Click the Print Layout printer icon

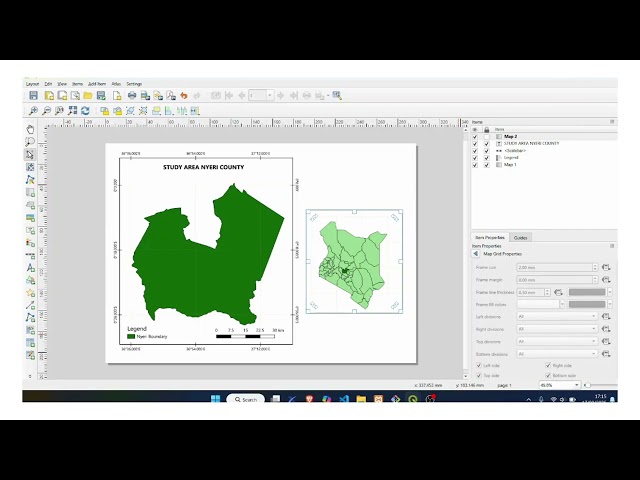tap(132, 96)
